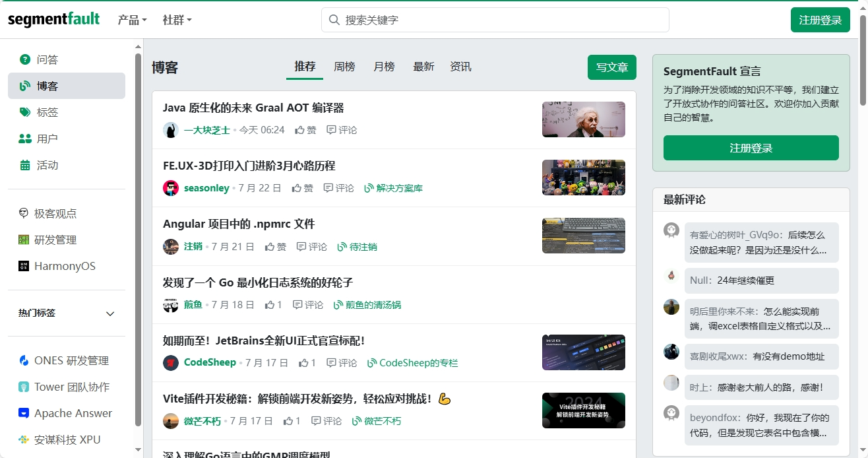Open article 如期而至！JetBrains全新UI正式官宣标配
Viewport: 868px width, 458px height.
point(264,341)
